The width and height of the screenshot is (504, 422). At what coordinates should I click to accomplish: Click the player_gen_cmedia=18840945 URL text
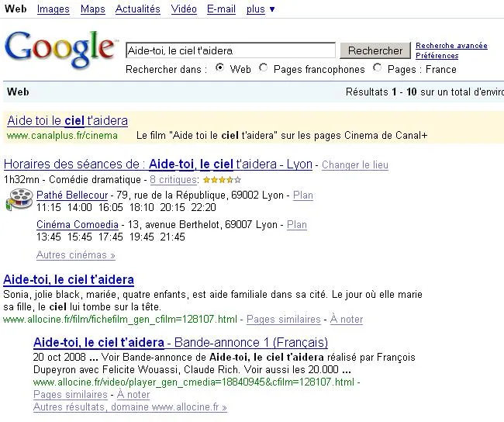(194, 382)
